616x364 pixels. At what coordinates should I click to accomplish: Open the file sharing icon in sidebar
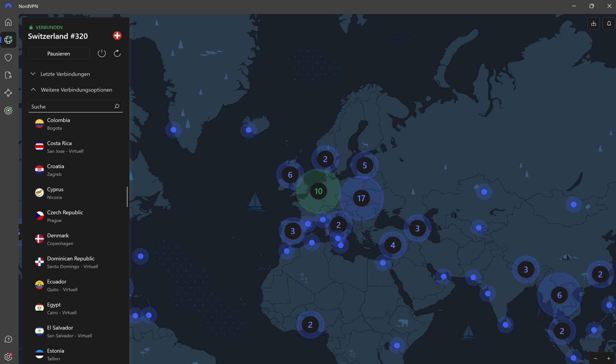[8, 75]
